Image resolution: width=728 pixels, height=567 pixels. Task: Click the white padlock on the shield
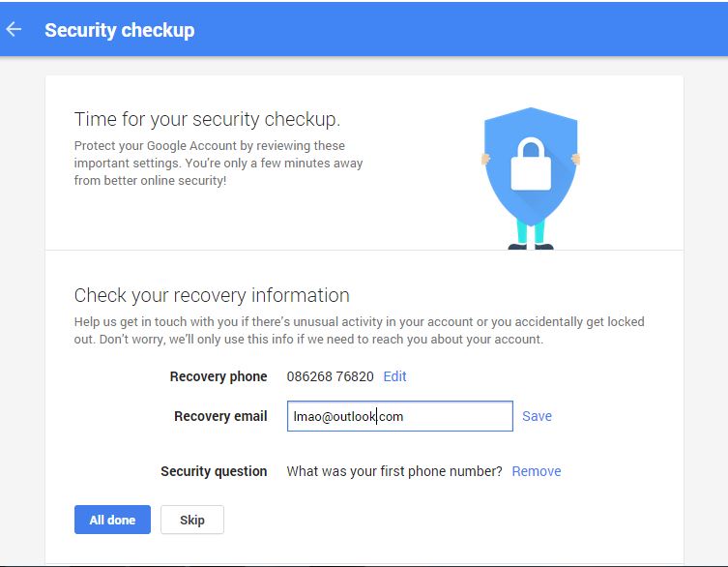click(x=530, y=163)
